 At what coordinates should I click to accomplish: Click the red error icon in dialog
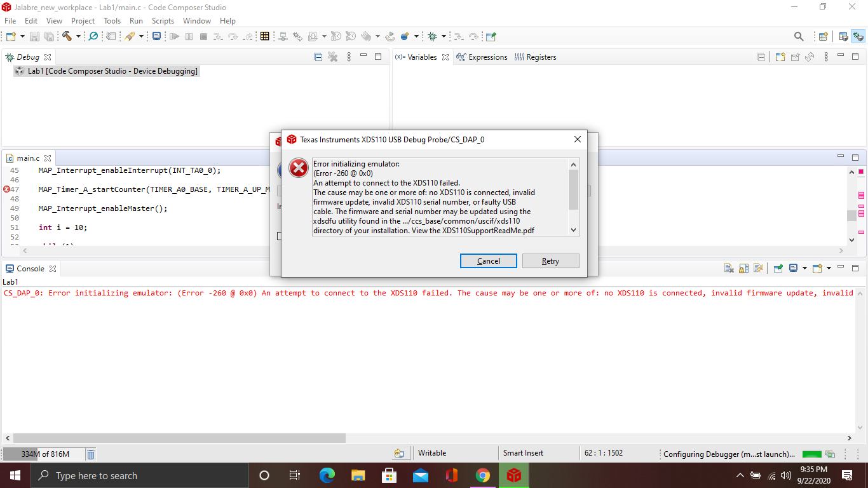[298, 168]
